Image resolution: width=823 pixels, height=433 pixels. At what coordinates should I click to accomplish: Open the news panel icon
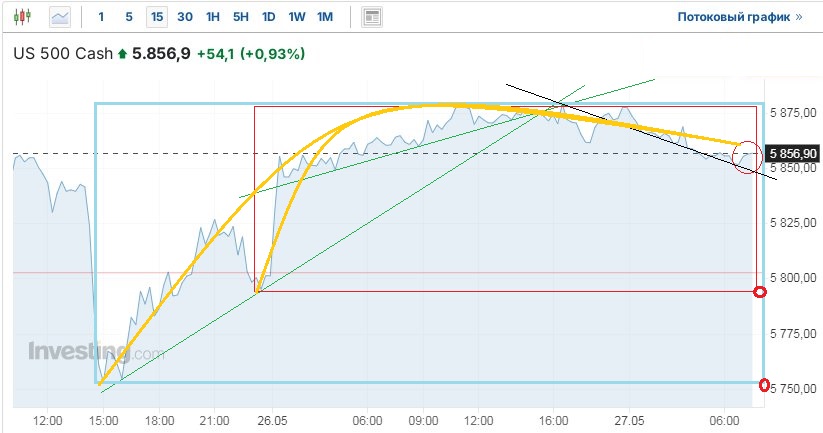pyautogui.click(x=372, y=17)
